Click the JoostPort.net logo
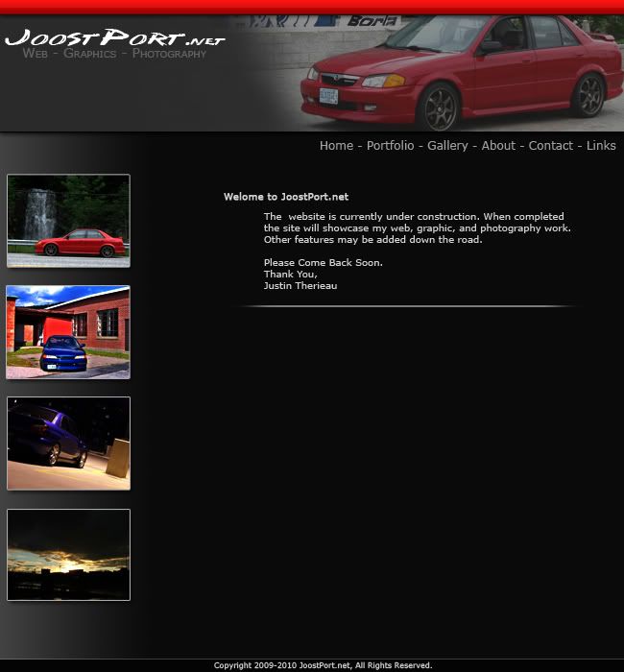This screenshot has width=624, height=672. 115,37
